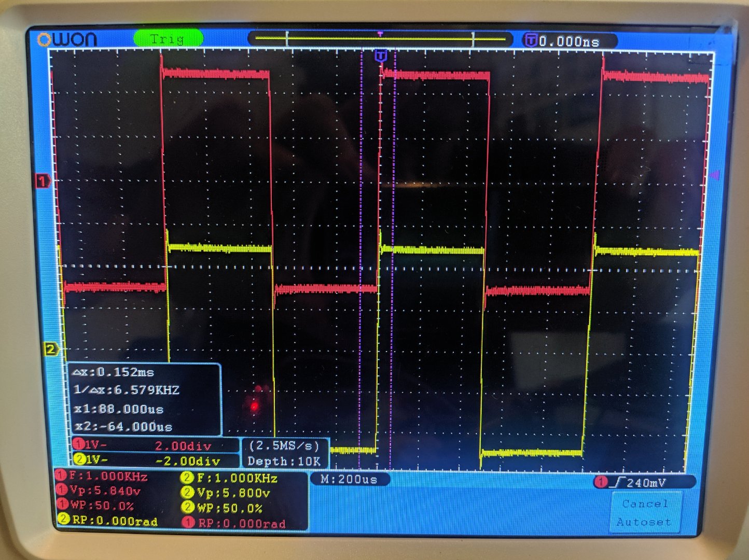The image size is (749, 560).
Task: Click the purple trigger level arrow on right edge
Action: [x=714, y=176]
